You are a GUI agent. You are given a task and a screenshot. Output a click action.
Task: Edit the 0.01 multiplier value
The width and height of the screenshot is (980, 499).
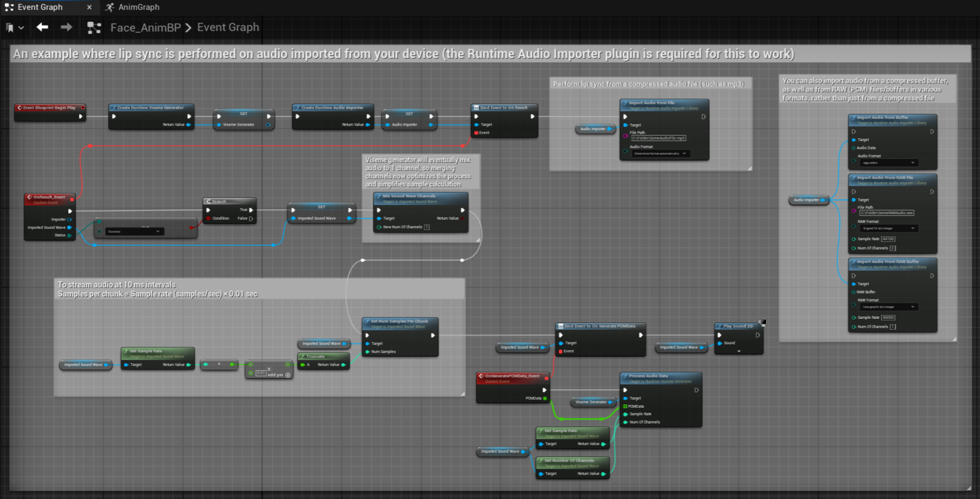pos(261,373)
